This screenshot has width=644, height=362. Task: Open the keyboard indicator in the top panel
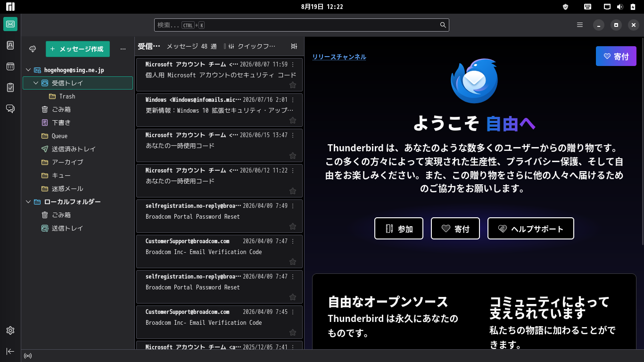[x=587, y=7]
